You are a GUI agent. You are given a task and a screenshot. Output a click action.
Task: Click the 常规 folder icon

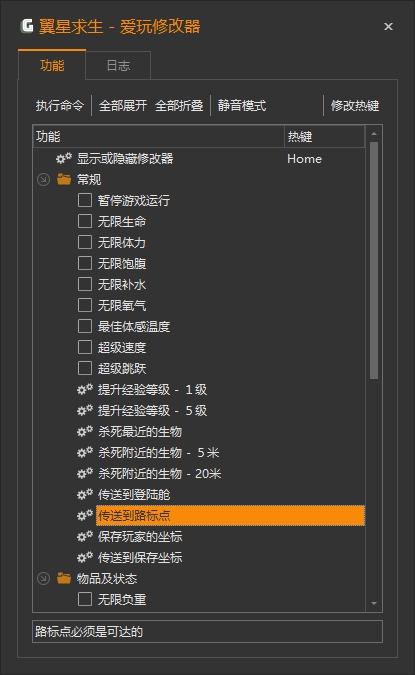click(x=64, y=179)
